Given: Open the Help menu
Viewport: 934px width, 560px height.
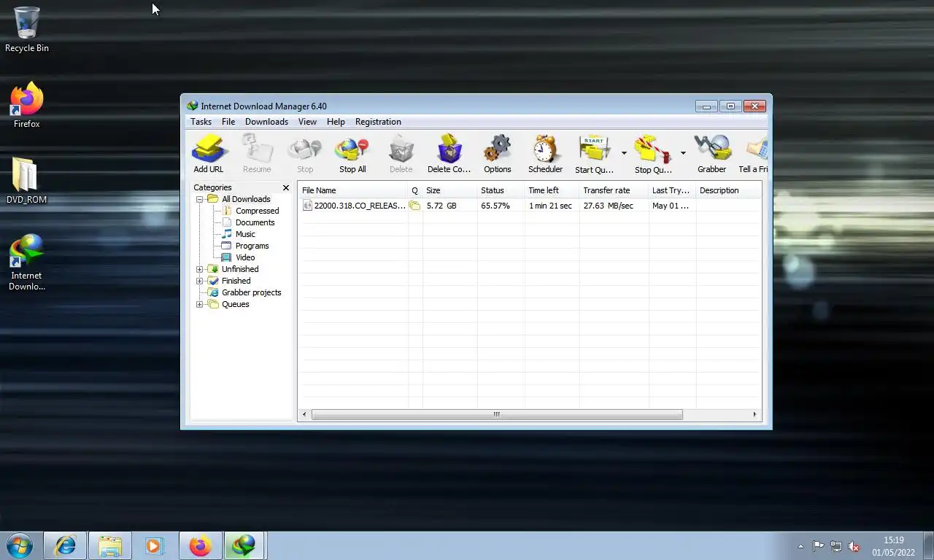Looking at the screenshot, I should tap(336, 122).
